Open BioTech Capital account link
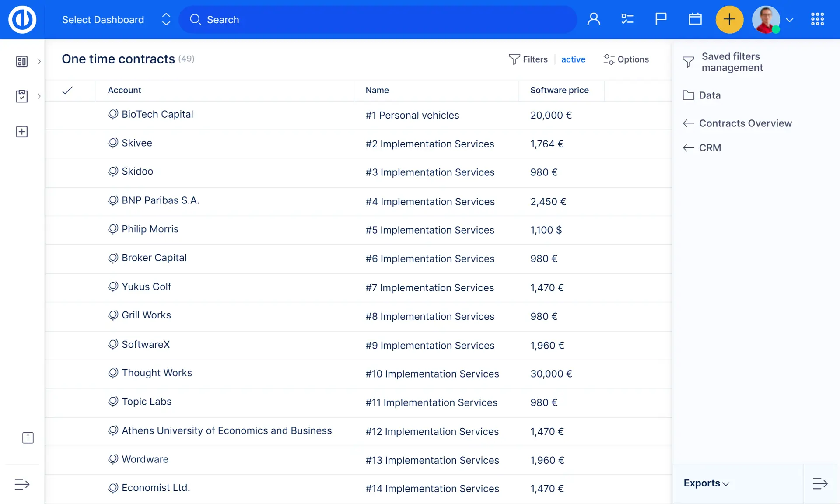Image resolution: width=840 pixels, height=504 pixels. tap(157, 114)
